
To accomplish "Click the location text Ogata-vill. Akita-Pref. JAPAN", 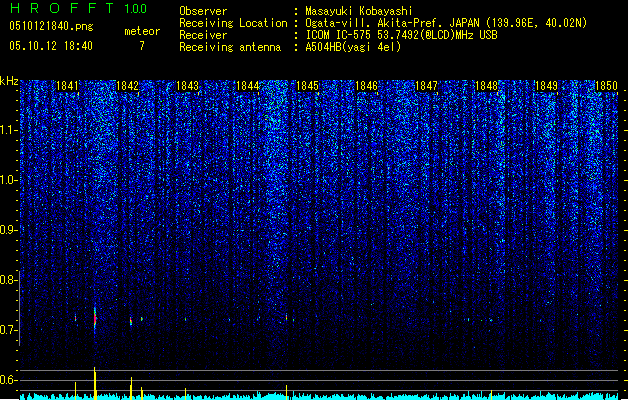I will click(392, 23).
